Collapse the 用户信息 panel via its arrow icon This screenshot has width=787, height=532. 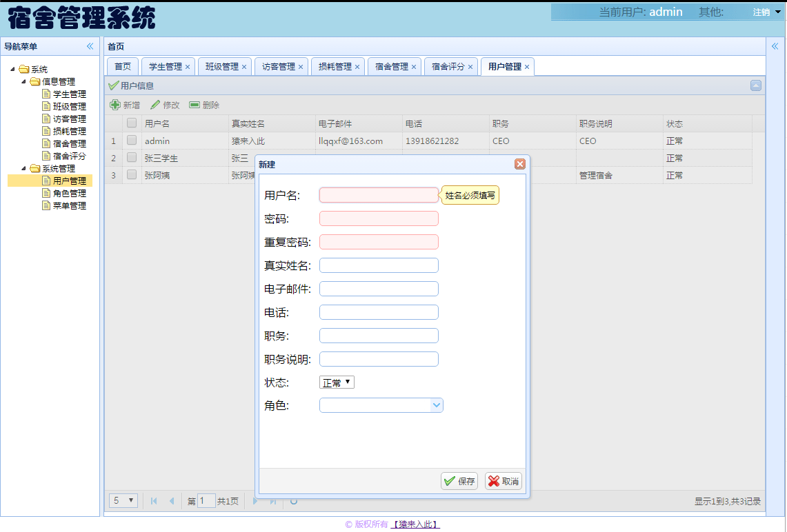(755, 85)
